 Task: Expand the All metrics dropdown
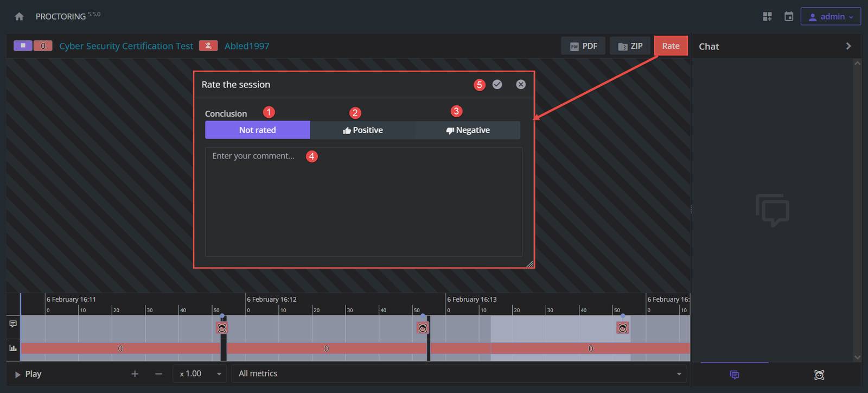click(459, 374)
